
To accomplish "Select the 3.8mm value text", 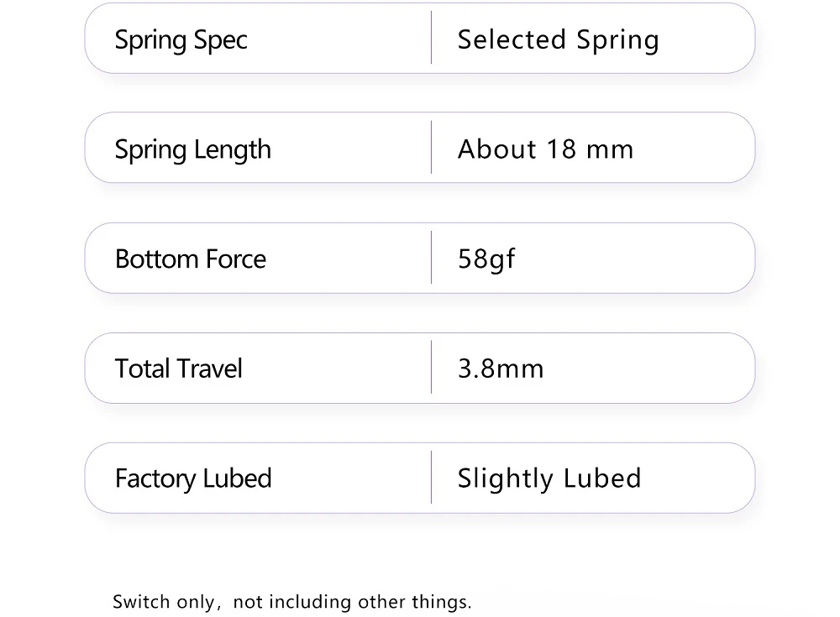I will 501,369.
